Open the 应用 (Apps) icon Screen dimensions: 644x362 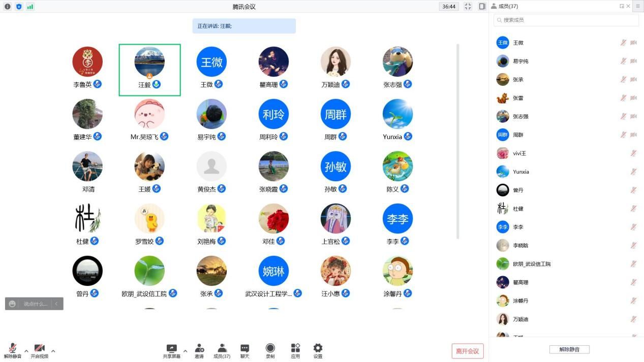click(295, 348)
